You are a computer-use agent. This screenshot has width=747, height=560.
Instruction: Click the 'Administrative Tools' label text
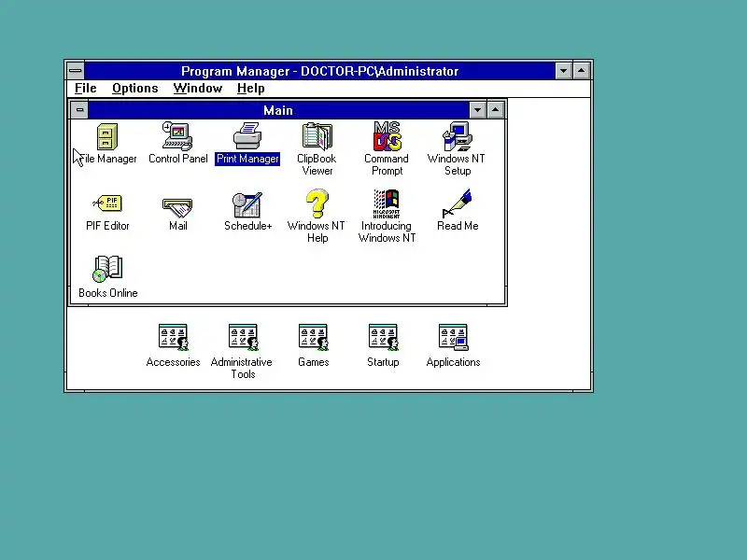[242, 368]
